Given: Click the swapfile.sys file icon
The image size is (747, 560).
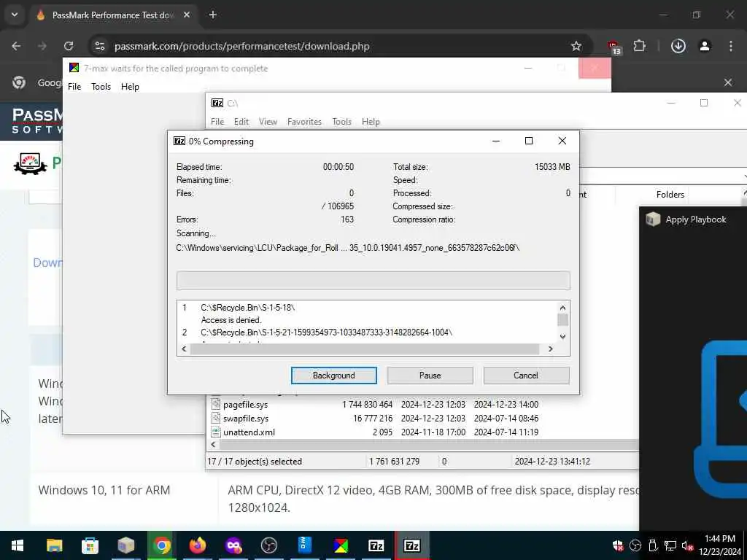Looking at the screenshot, I should click(216, 418).
